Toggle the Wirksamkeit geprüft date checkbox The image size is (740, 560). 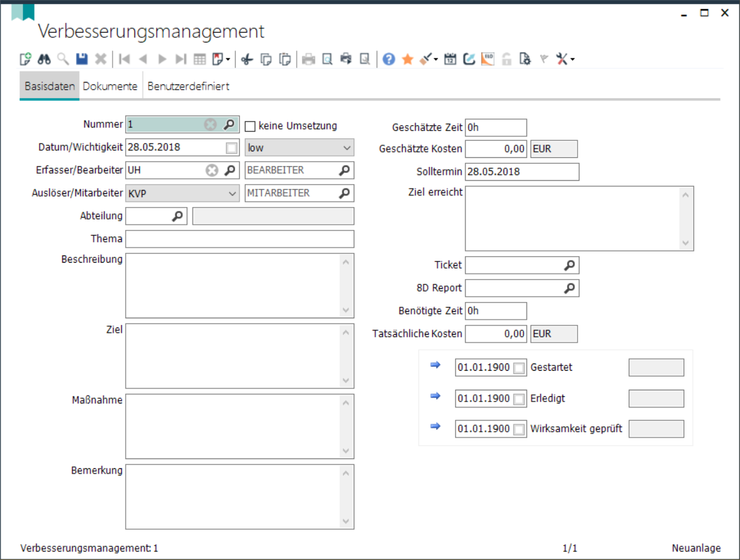click(x=519, y=429)
